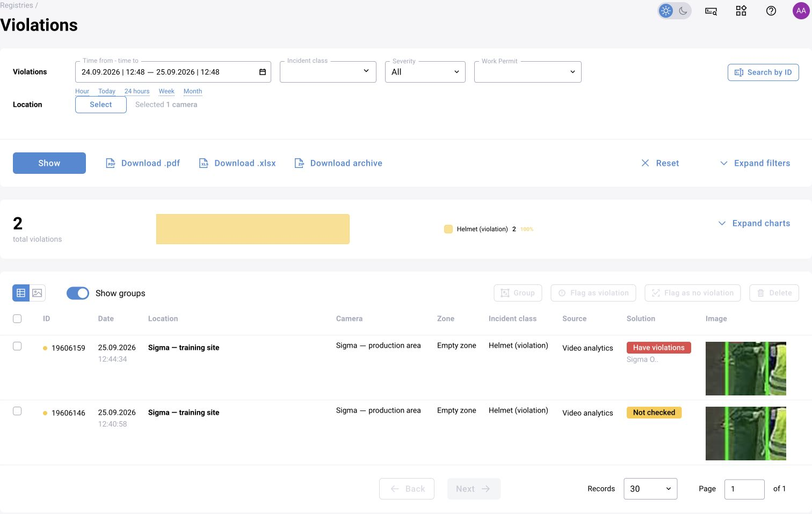Click the yellow violations chart bar

253,229
